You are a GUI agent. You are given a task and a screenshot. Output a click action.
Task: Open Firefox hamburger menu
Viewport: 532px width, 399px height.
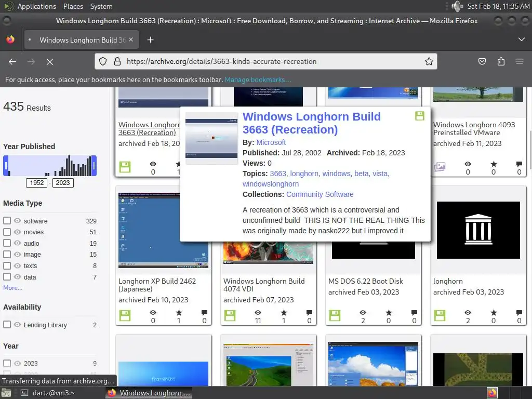click(520, 61)
